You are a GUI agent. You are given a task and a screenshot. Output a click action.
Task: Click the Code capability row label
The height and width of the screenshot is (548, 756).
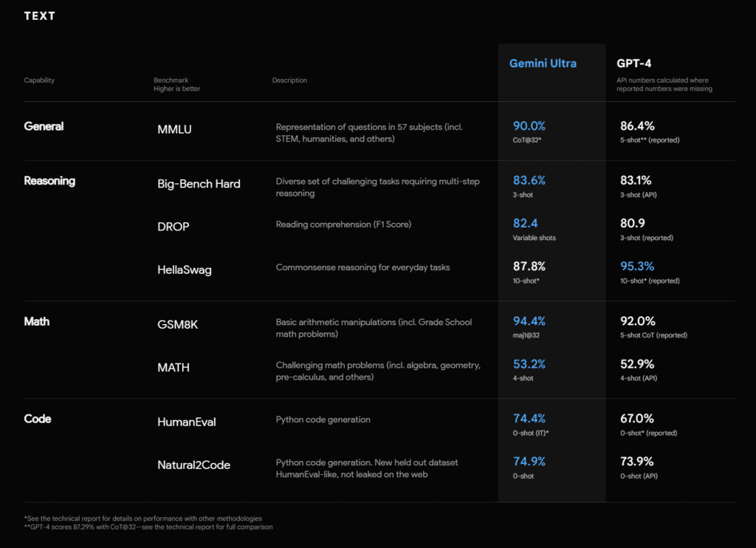(x=37, y=419)
